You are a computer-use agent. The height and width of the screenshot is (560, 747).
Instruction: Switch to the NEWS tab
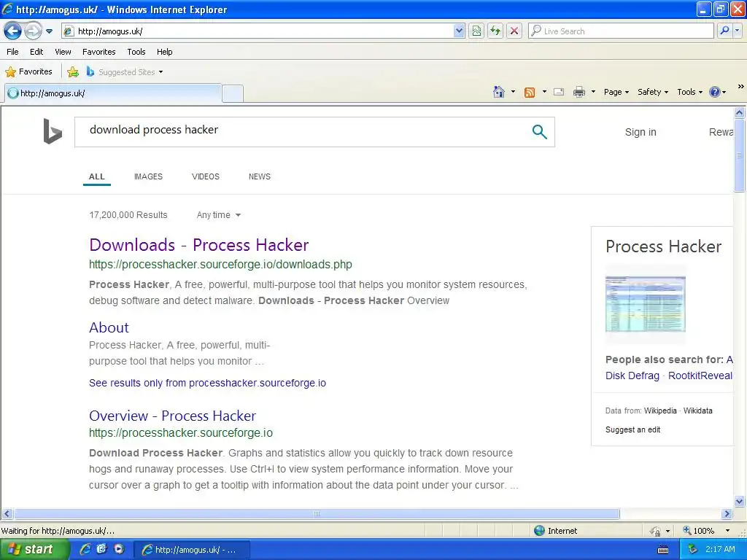click(x=260, y=176)
